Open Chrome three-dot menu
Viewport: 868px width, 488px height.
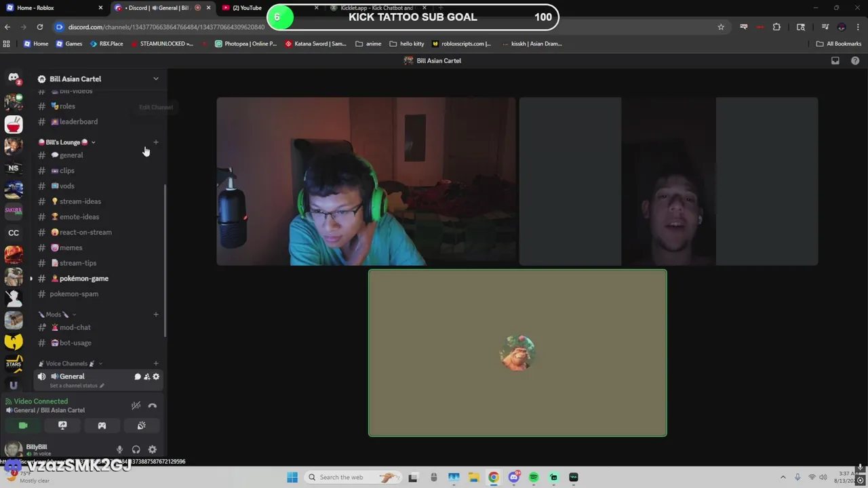pyautogui.click(x=858, y=27)
